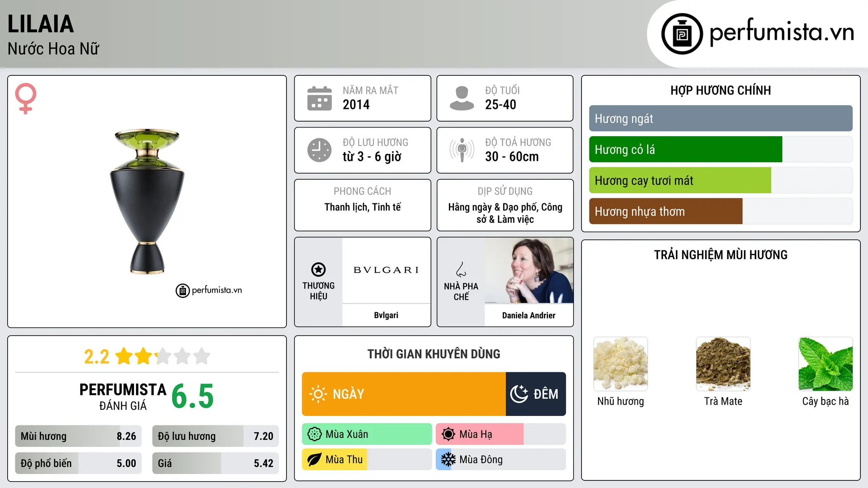Click the nose icon above NHÀ PHA CHẾ
Viewport: 868px width, 488px height.
tap(461, 269)
